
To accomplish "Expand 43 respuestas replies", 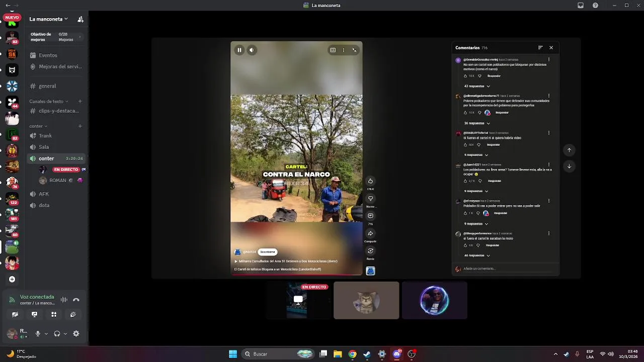I will 476,86.
